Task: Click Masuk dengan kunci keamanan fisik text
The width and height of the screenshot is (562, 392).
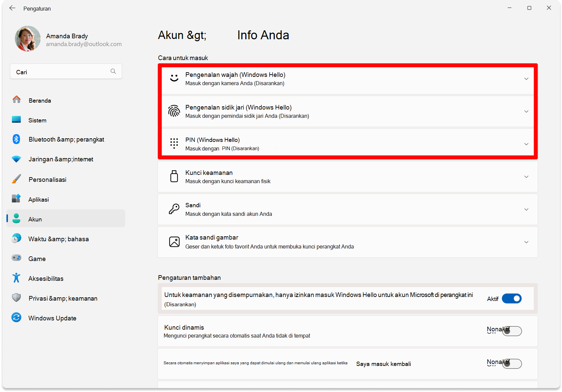Action: [228, 181]
